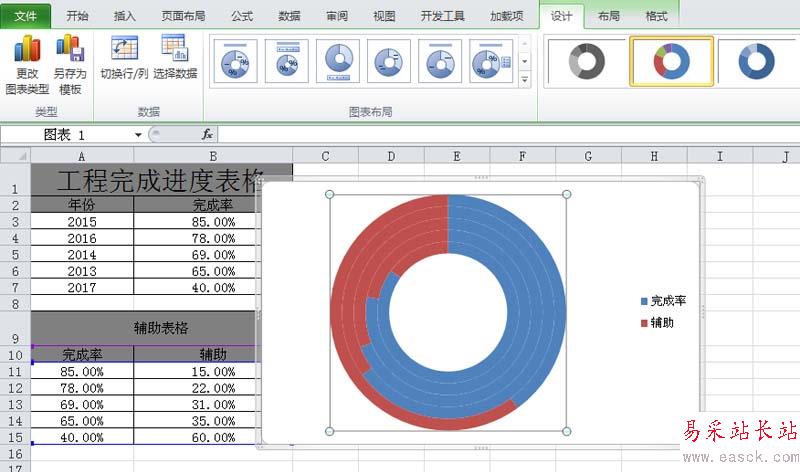Screen dimensions: 800x472
Task: Click cell showing 69.00% in row 13
Action: [x=82, y=405]
